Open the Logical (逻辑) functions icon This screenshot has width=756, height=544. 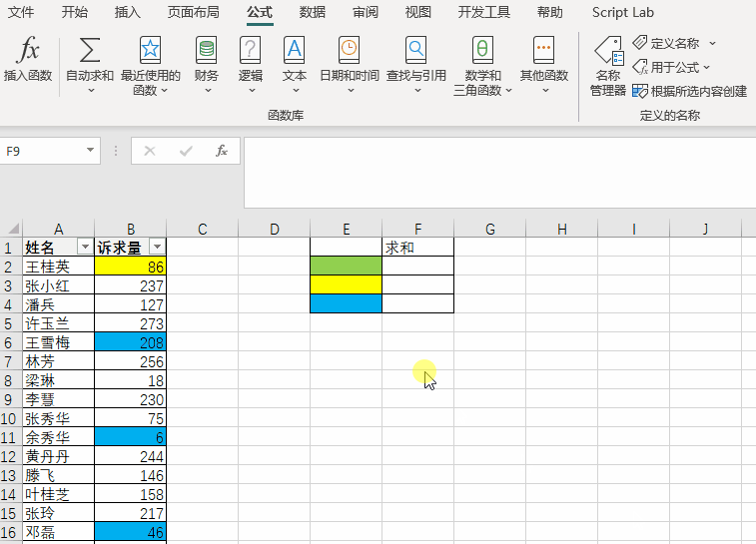click(x=251, y=50)
